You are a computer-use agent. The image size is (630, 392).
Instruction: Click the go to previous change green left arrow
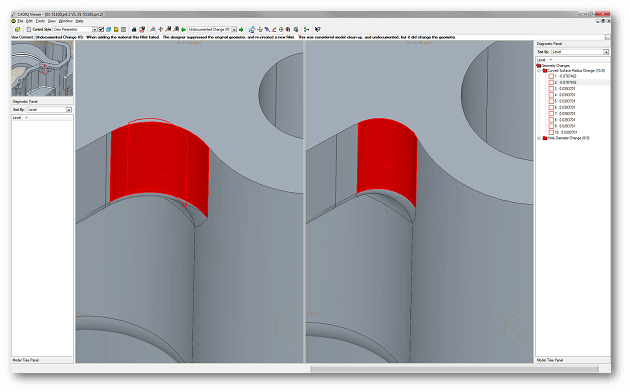pyautogui.click(x=183, y=29)
